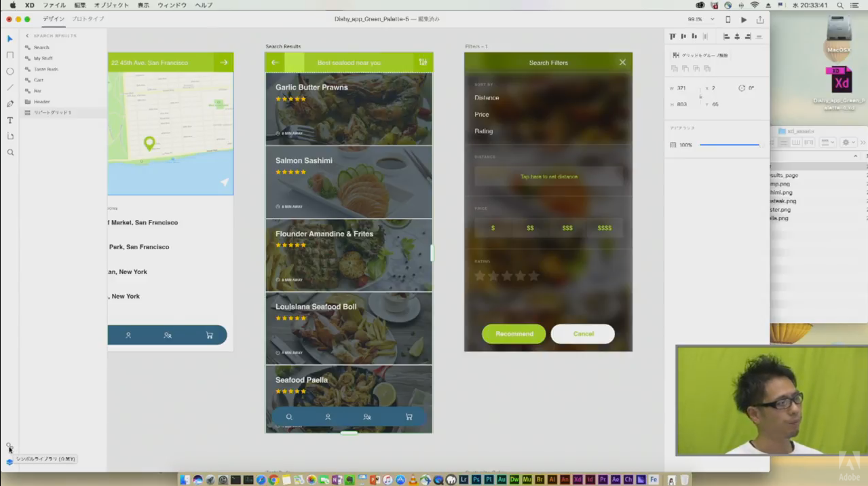Click the Cancel button in Filters artboard
This screenshot has width=868, height=486.
click(x=583, y=334)
